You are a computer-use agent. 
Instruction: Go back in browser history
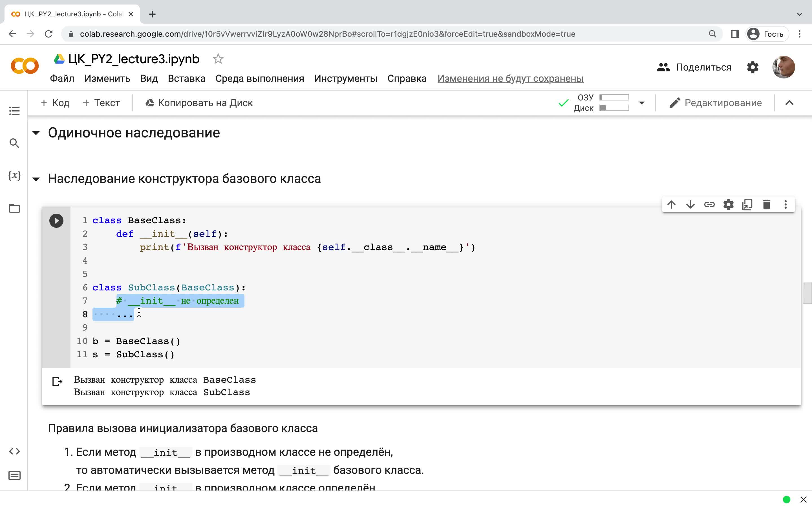pyautogui.click(x=12, y=34)
